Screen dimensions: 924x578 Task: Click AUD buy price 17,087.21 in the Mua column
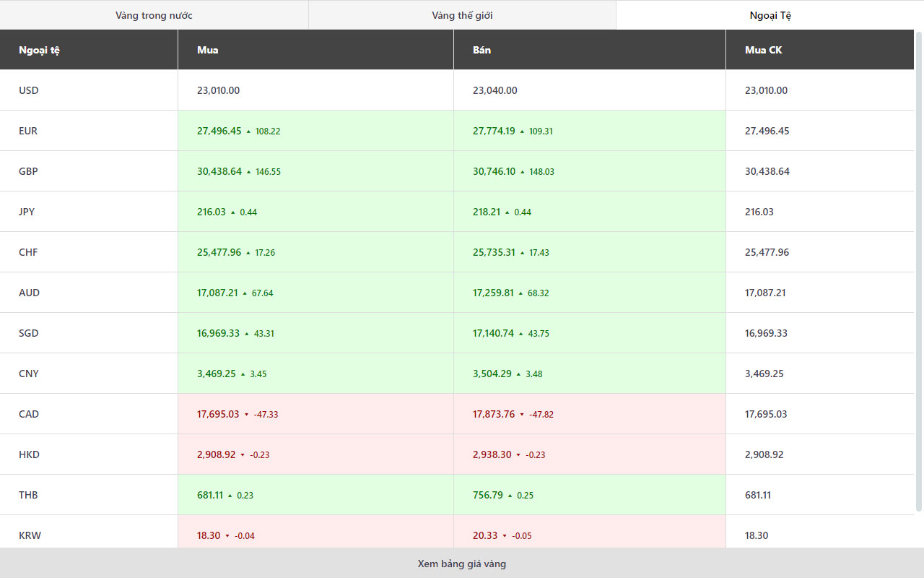217,293
